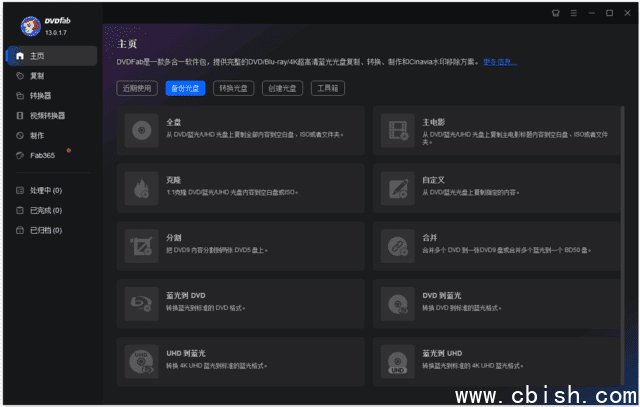Open Fab365 in the sidebar
Viewport: 640px width, 407px height.
(43, 155)
